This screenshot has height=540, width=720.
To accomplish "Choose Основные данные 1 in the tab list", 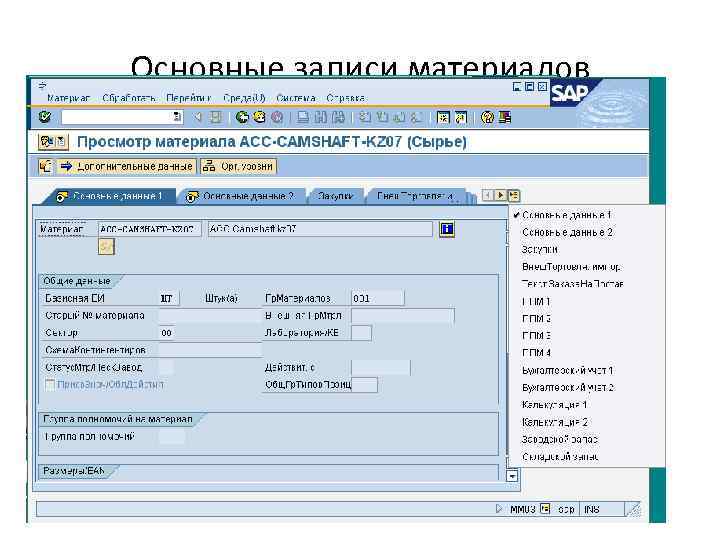I will pyautogui.click(x=567, y=215).
